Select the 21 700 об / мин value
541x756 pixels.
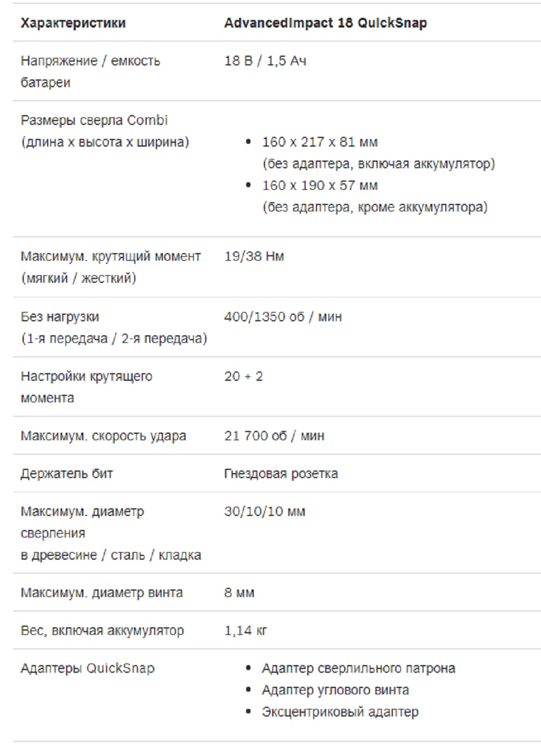274,435
